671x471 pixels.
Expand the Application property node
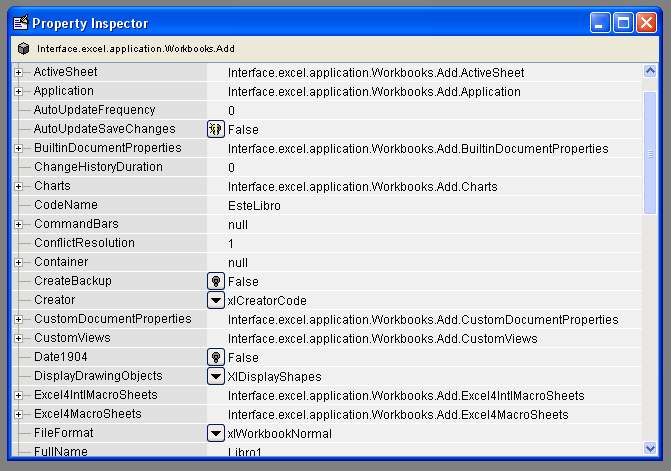(x=18, y=91)
